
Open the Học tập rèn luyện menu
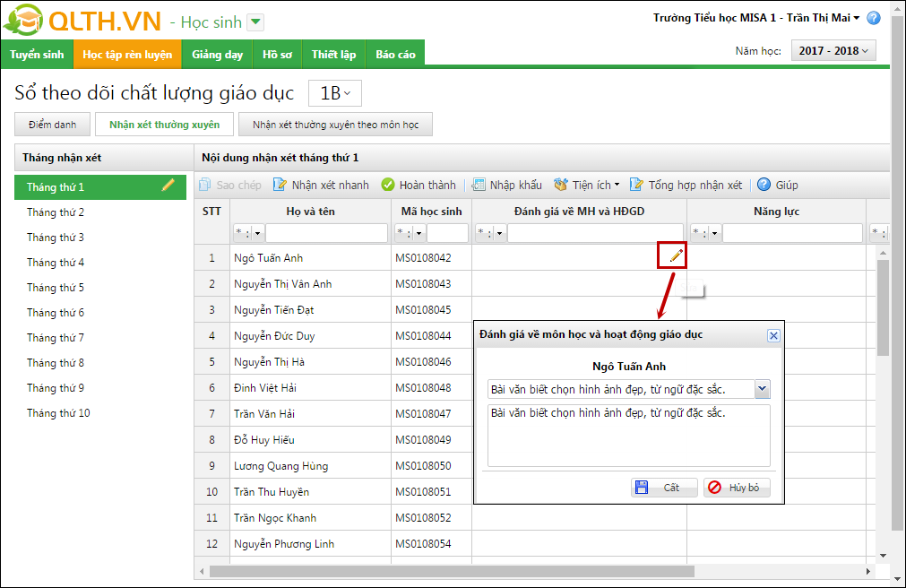pos(127,55)
